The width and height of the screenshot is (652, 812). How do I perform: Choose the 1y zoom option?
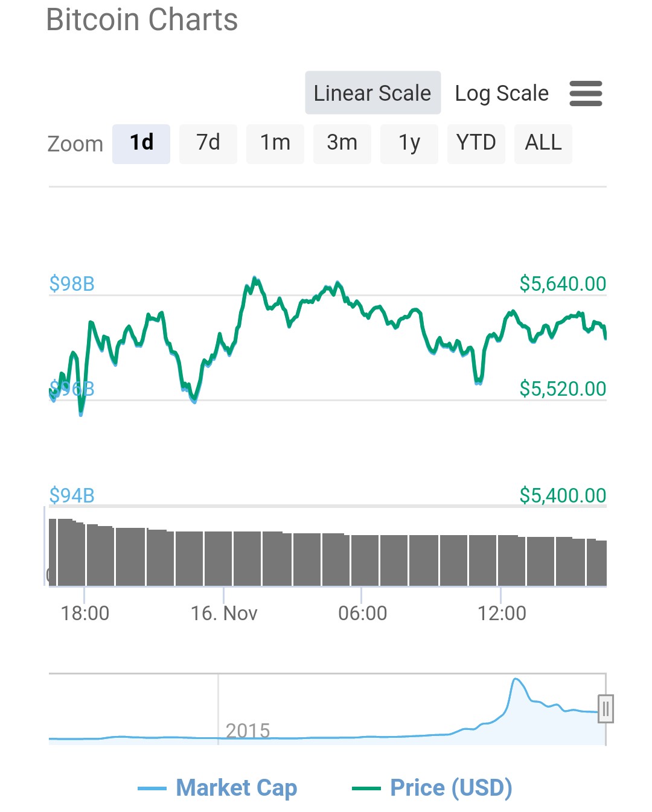click(x=409, y=143)
